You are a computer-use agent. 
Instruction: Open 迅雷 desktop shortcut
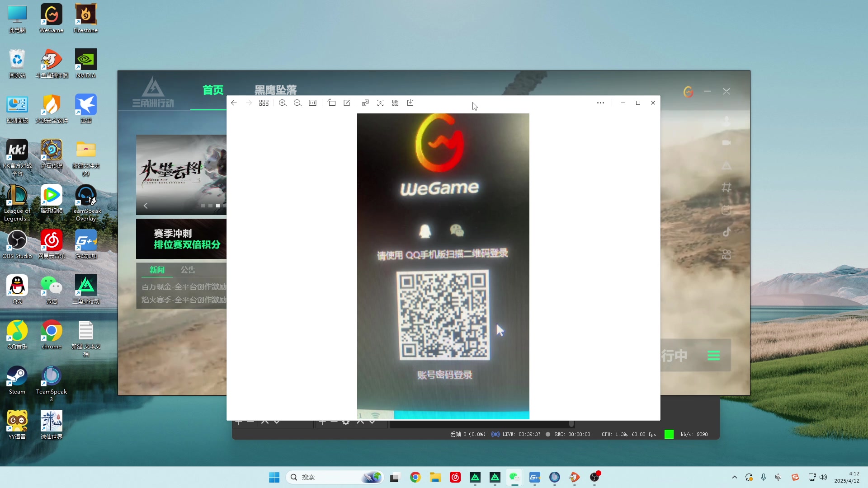pyautogui.click(x=86, y=109)
